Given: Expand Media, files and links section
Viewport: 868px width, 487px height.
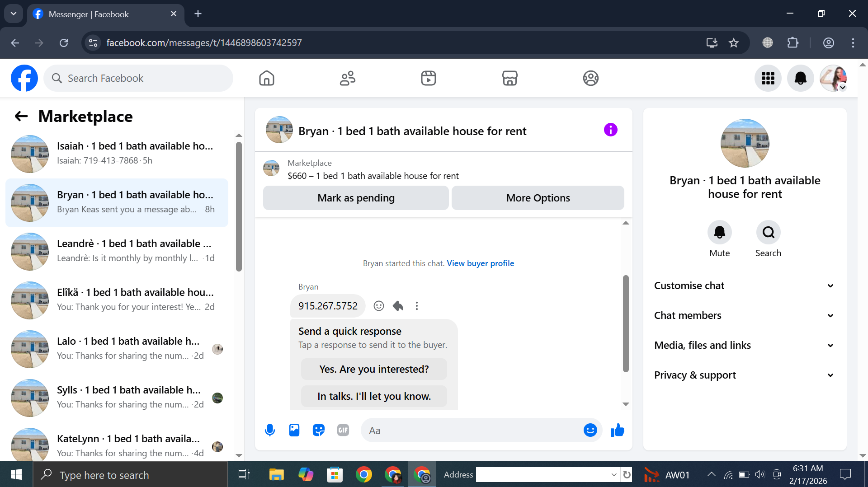Looking at the screenshot, I should [x=745, y=345].
